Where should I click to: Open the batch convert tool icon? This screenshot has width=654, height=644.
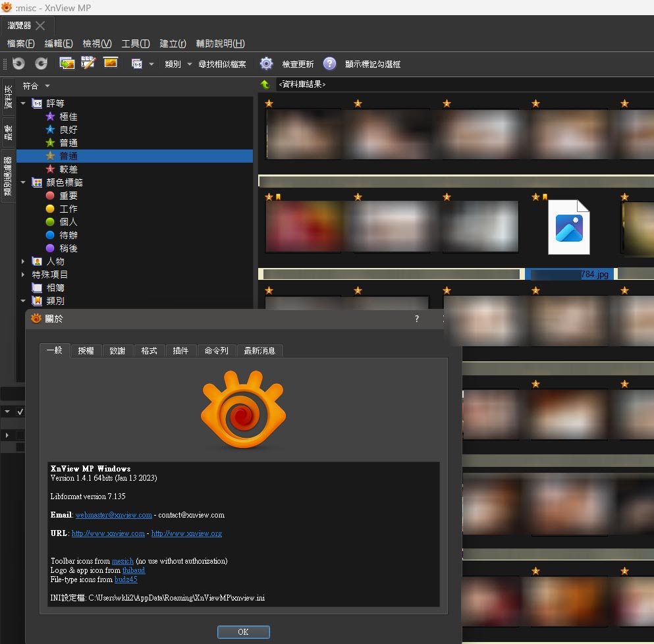[67, 63]
